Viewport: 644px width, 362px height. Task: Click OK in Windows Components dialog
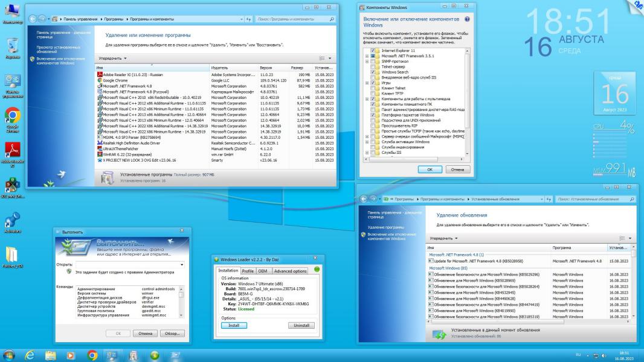pyautogui.click(x=430, y=170)
